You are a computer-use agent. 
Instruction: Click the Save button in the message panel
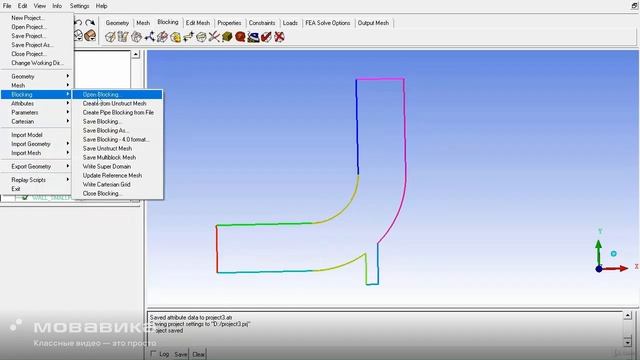pos(180,354)
